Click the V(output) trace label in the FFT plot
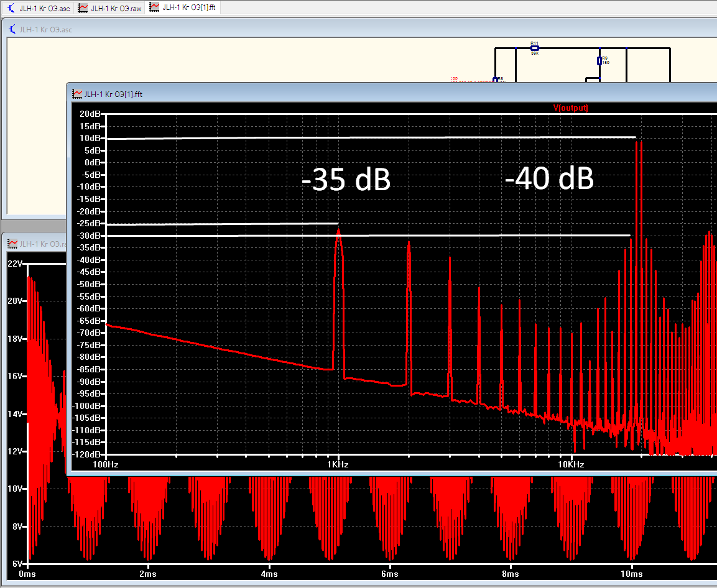This screenshot has height=588, width=717. pyautogui.click(x=571, y=108)
